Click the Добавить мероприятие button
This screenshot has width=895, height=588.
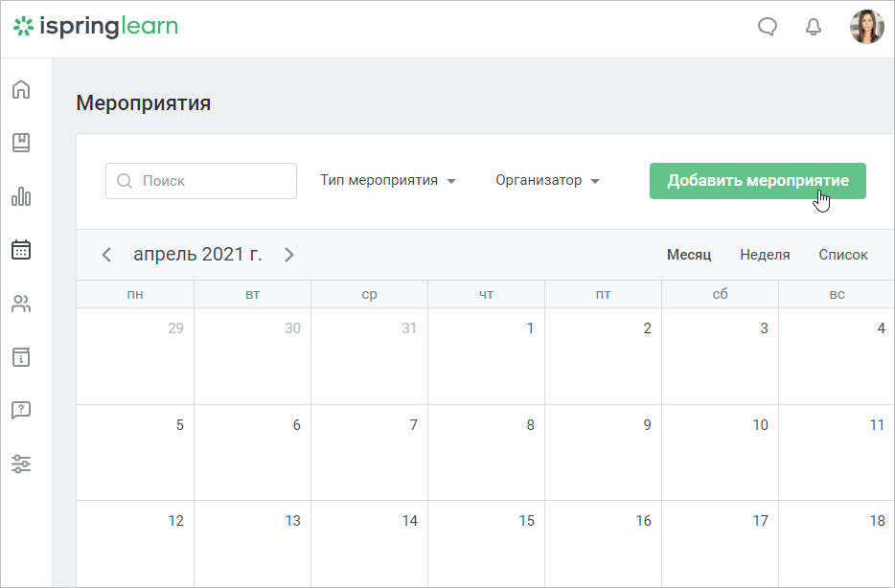pos(757,181)
